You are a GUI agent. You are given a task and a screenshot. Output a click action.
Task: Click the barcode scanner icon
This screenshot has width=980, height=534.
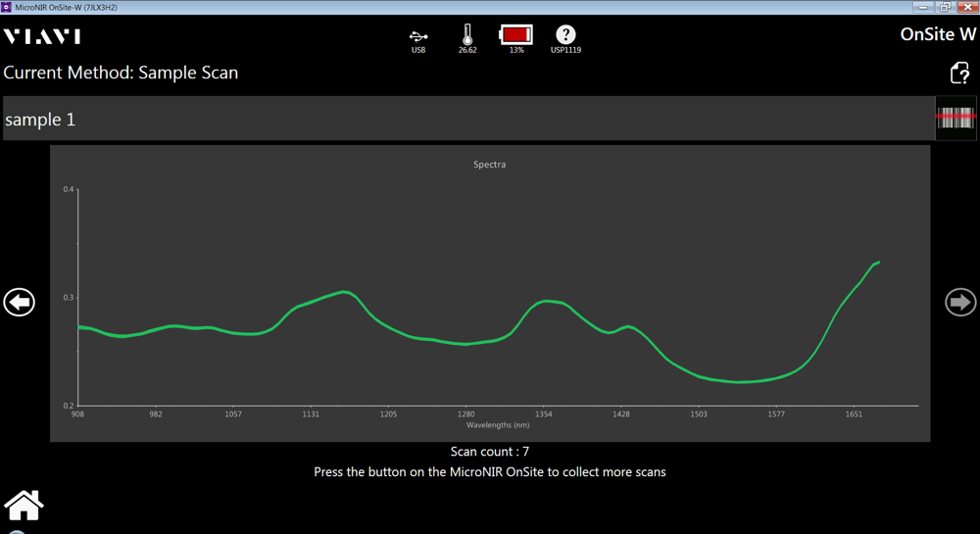pos(955,118)
